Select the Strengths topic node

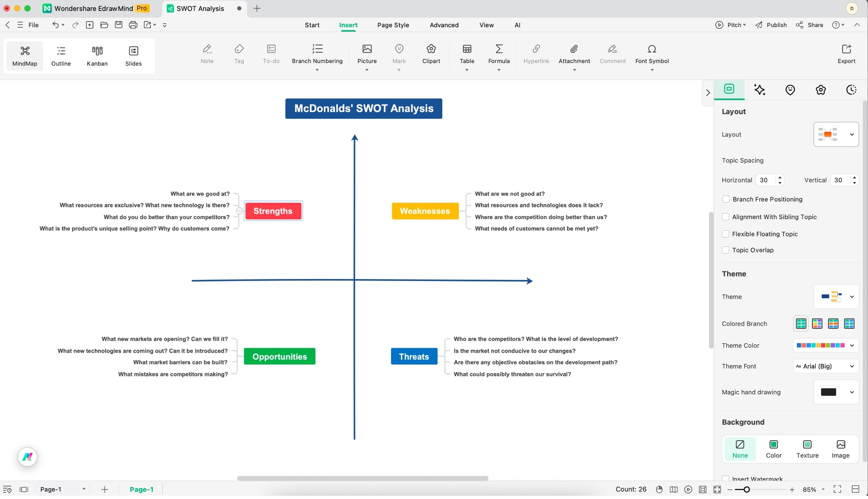[273, 211]
